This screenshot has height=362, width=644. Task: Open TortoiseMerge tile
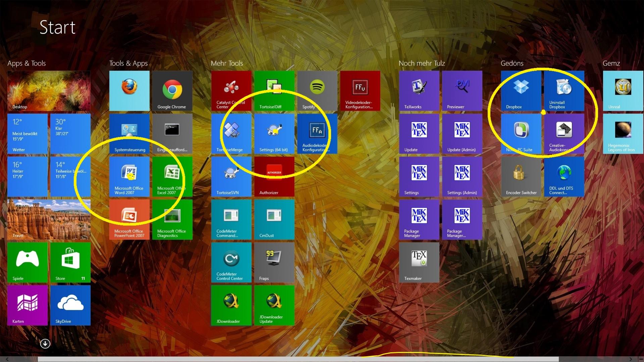[231, 134]
